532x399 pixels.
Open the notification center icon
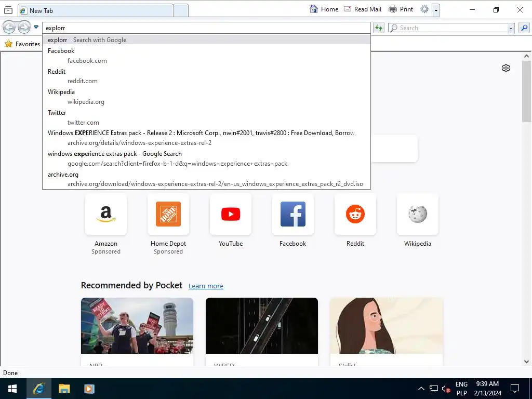(515, 389)
